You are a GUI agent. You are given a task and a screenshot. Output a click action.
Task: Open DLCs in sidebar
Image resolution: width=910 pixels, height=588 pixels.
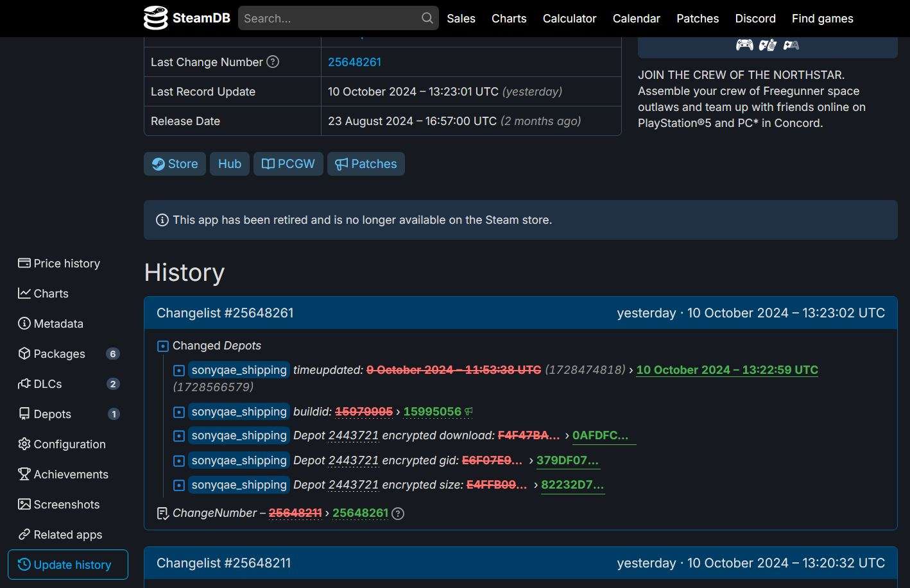click(x=68, y=384)
